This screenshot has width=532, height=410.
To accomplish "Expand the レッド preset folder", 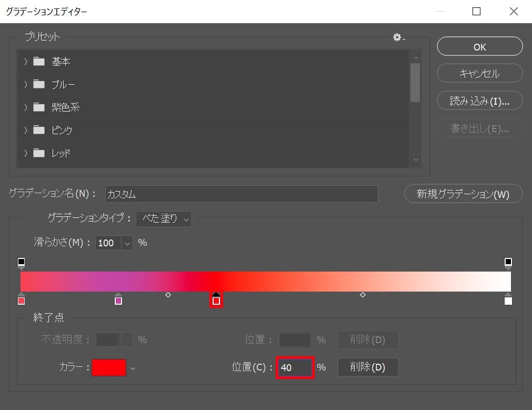I will (26, 153).
